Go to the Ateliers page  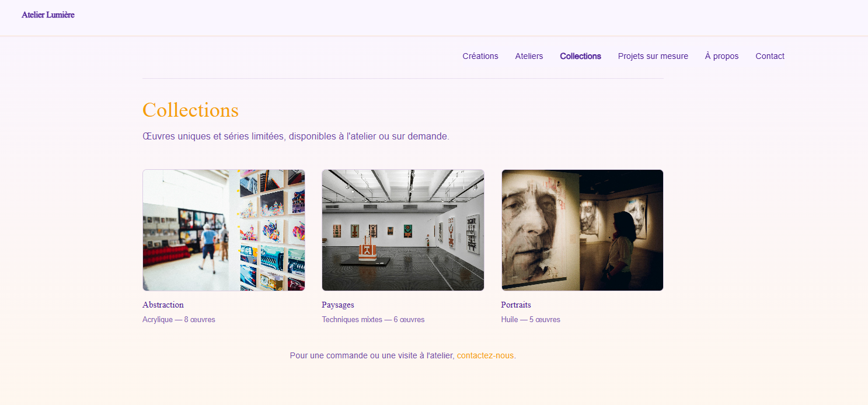529,56
